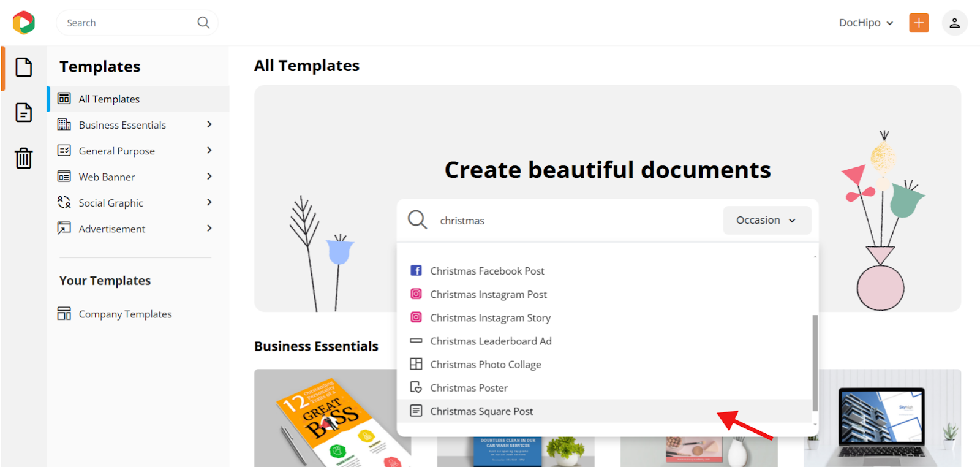This screenshot has width=980, height=467.
Task: Click the photo collage grid icon
Action: coord(416,363)
